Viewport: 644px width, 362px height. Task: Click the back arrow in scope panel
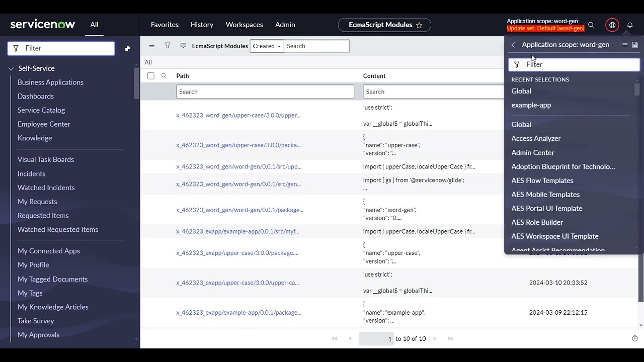coord(513,45)
